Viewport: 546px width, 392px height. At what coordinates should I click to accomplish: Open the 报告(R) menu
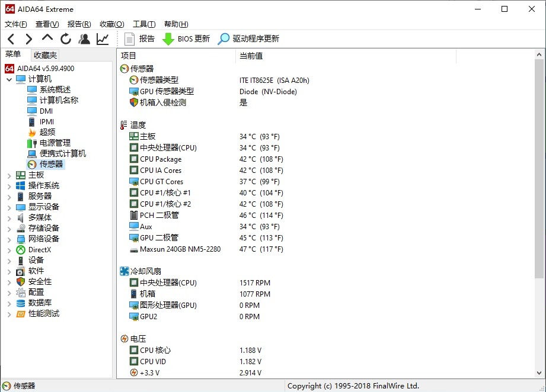click(79, 24)
